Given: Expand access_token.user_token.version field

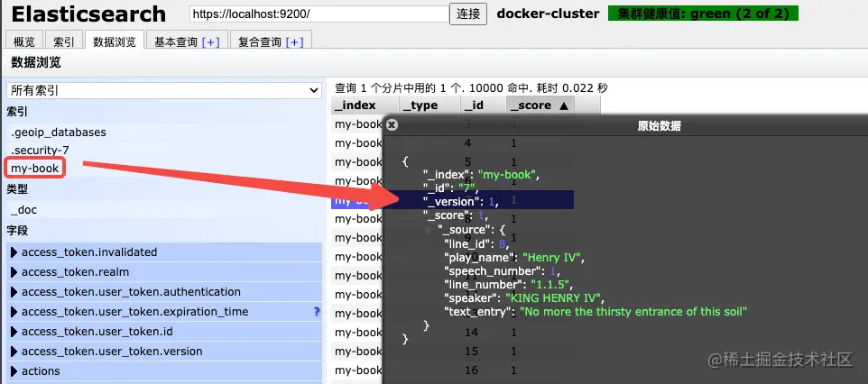Looking at the screenshot, I should click(x=164, y=352).
